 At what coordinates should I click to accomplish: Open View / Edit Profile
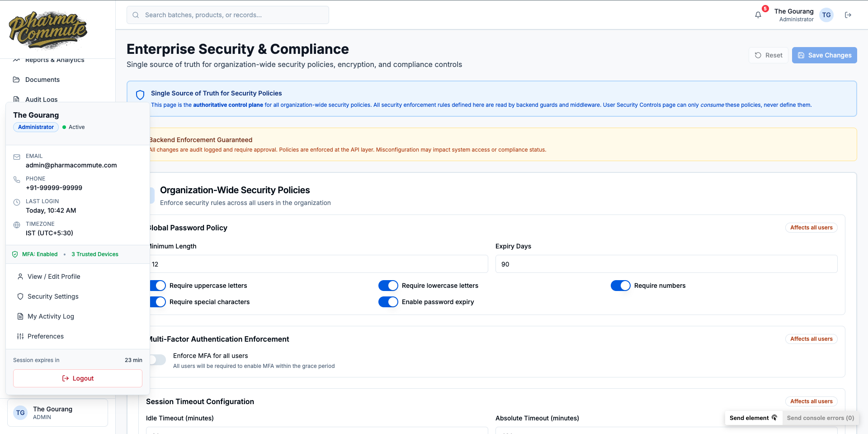(x=78, y=277)
